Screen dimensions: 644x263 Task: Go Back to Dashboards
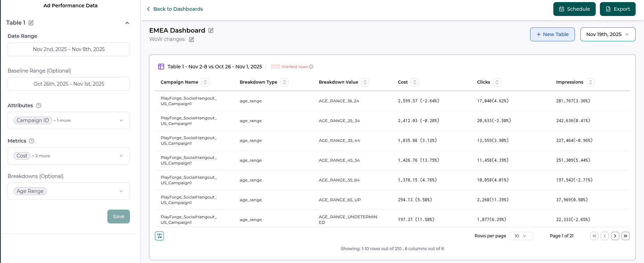coord(175,9)
